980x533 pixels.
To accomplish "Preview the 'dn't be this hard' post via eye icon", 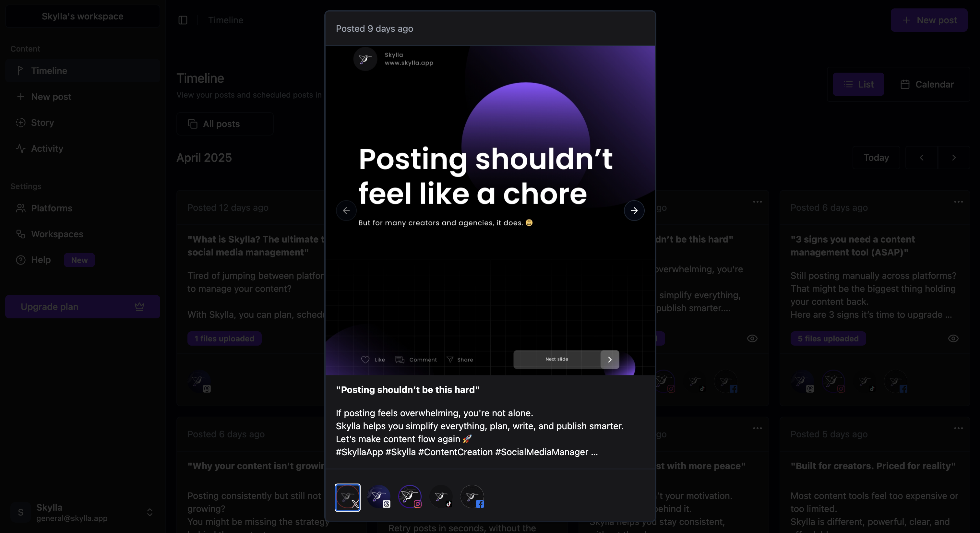I will coord(752,338).
